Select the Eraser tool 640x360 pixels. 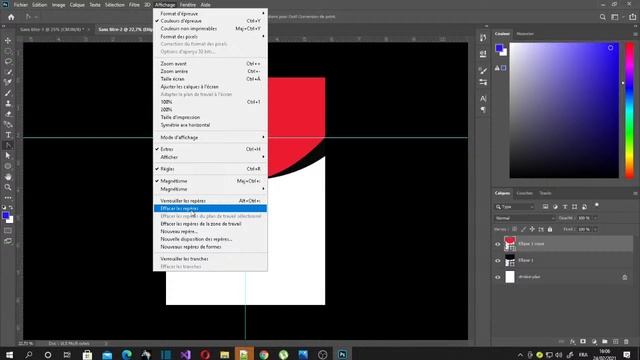click(8, 114)
